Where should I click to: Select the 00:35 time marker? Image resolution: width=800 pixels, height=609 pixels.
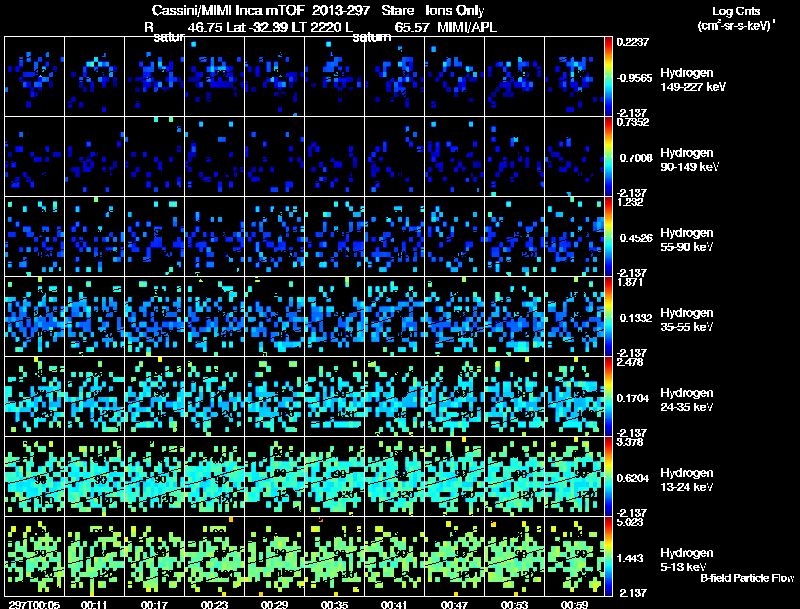(x=334, y=604)
